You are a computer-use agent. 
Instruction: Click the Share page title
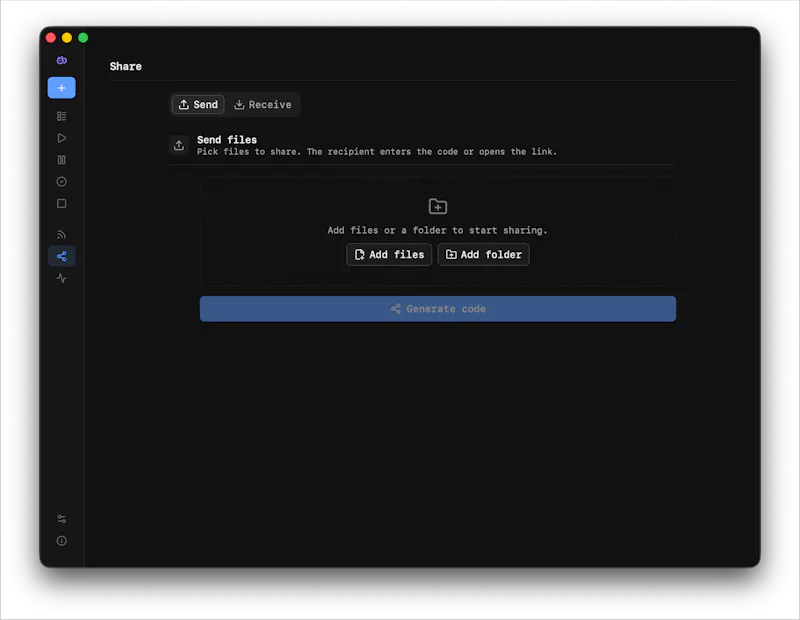click(126, 66)
